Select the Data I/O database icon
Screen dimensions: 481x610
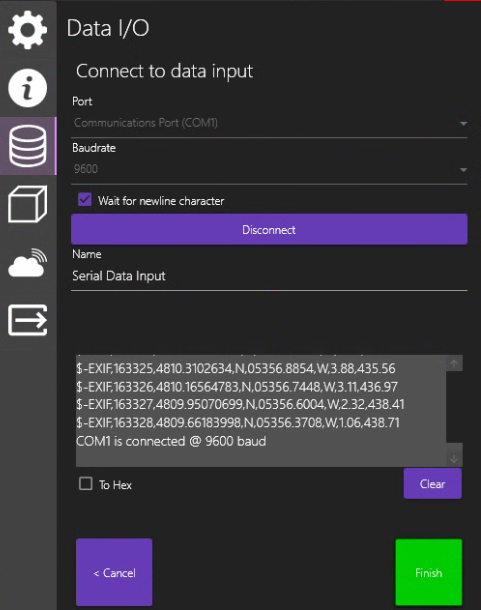coord(28,146)
